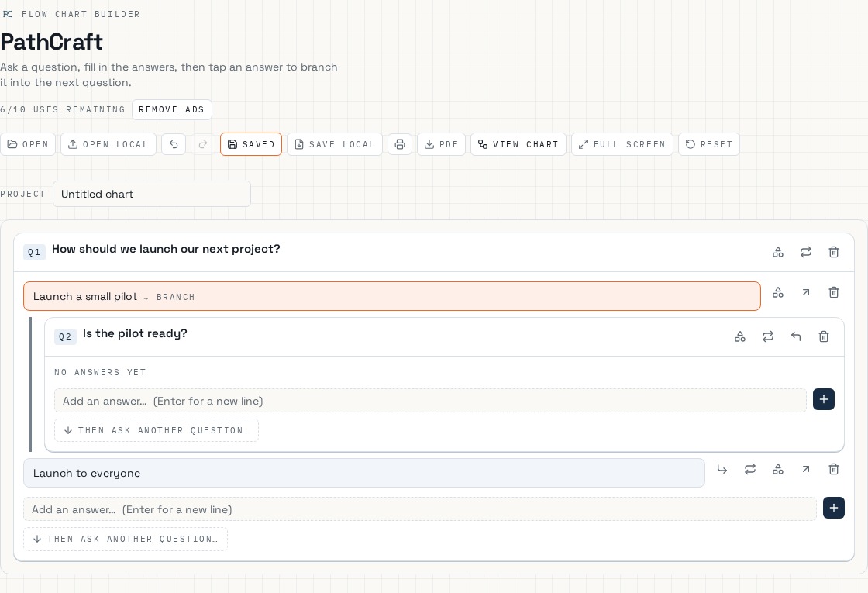868x593 pixels.
Task: Click the diagonal arrow icon beside 'Launch a small pilot'
Action: coord(806,292)
